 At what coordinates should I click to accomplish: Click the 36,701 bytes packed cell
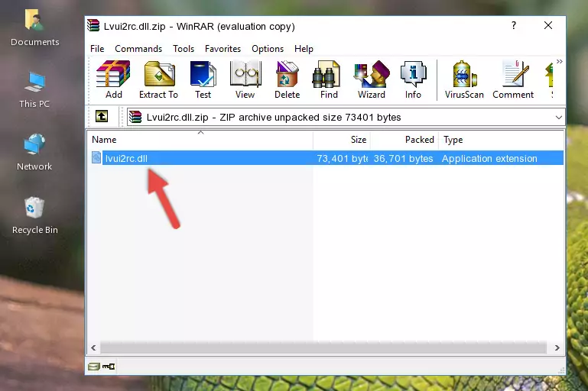click(403, 158)
